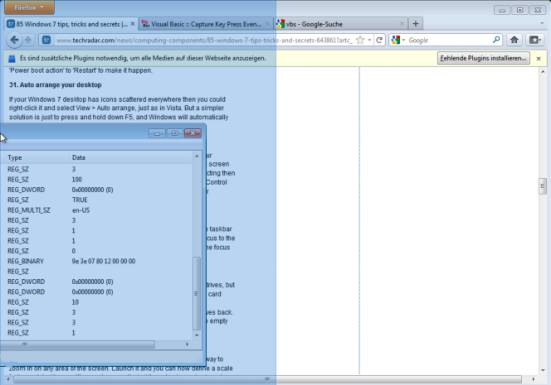551x385 pixels.
Task: Open the Firefox application menu button
Action: click(29, 7)
